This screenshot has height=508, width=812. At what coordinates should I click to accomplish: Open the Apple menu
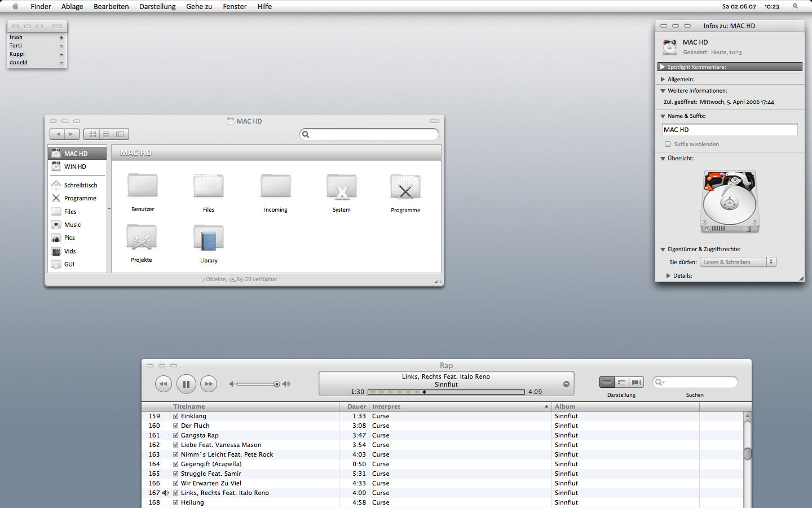point(15,6)
